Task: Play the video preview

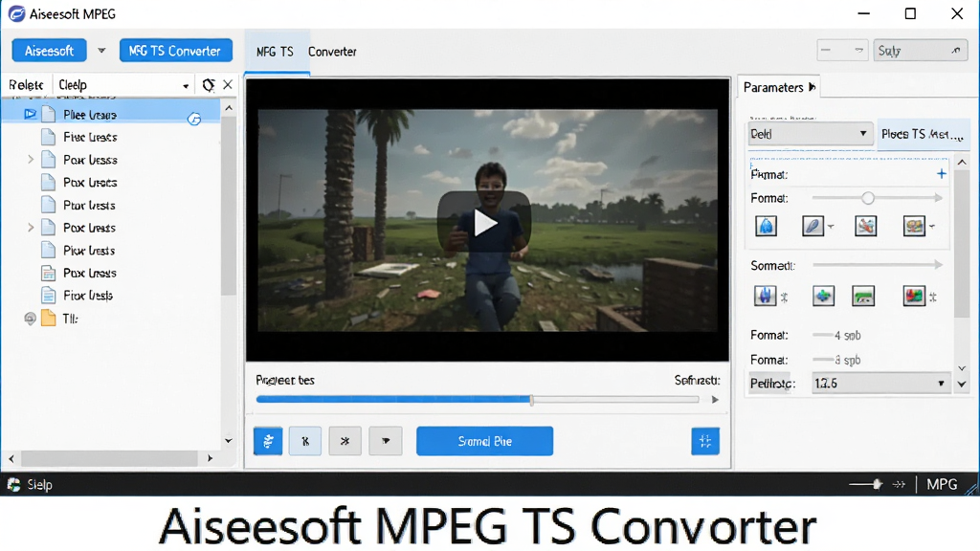Action: 484,223
